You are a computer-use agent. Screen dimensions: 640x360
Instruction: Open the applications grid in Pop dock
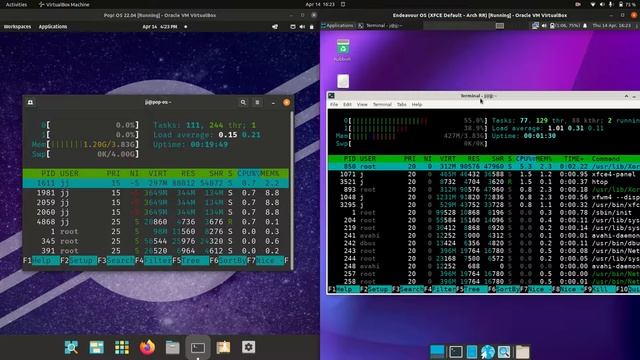(x=122, y=347)
